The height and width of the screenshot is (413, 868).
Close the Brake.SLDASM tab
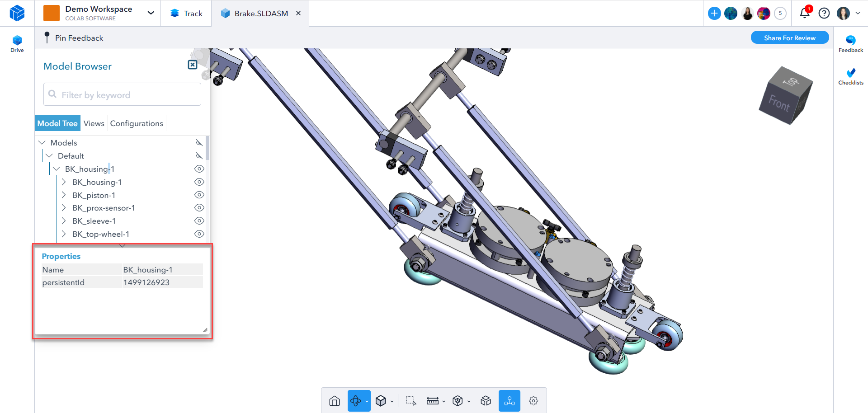[x=298, y=14]
